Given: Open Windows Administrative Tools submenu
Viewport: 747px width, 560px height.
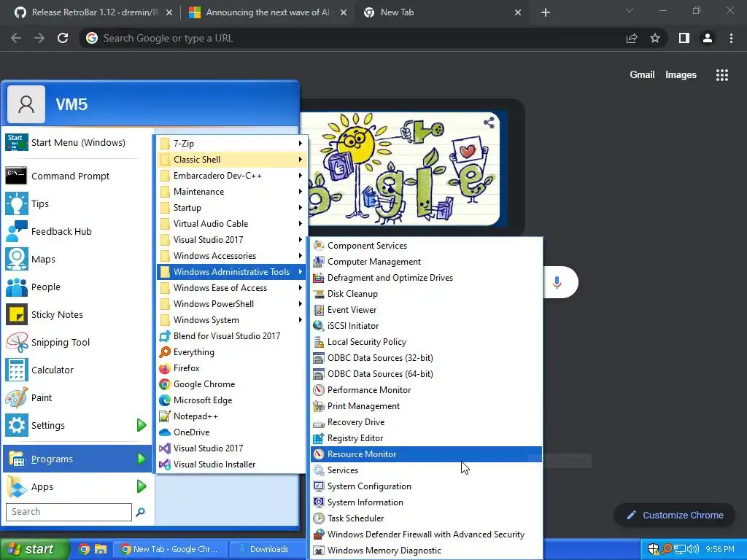Looking at the screenshot, I should coord(231,272).
